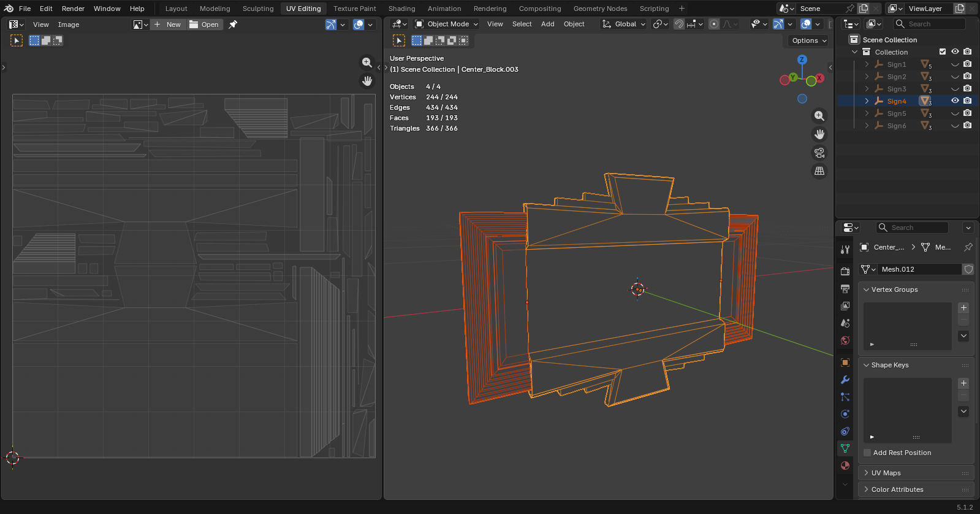The image size is (980, 514).
Task: Uncheck the Collection exclude checkbox
Action: (x=943, y=52)
